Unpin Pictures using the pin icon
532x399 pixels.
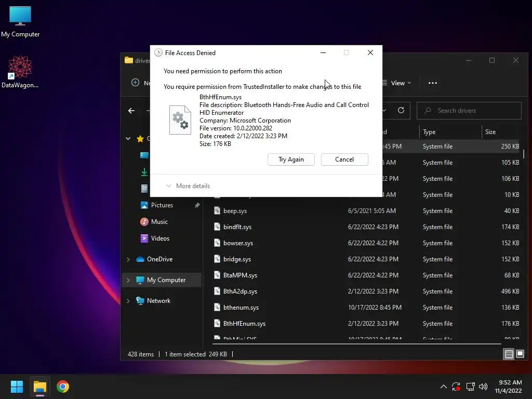pos(197,205)
